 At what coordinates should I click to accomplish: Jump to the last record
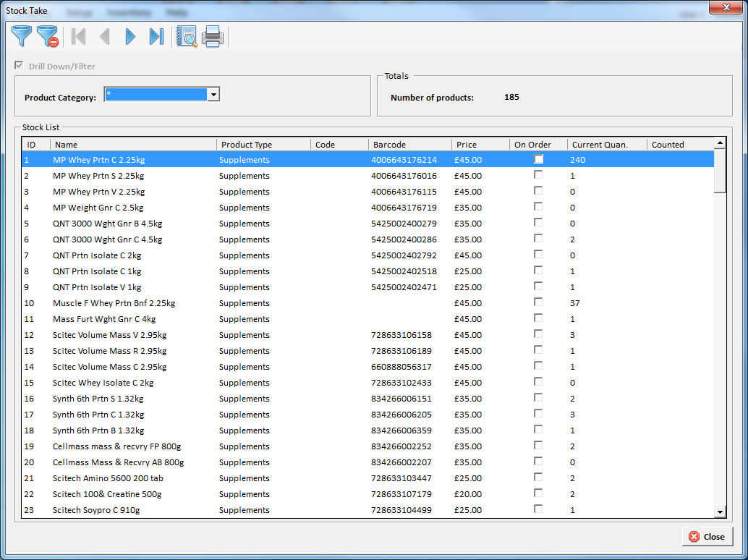click(x=156, y=36)
